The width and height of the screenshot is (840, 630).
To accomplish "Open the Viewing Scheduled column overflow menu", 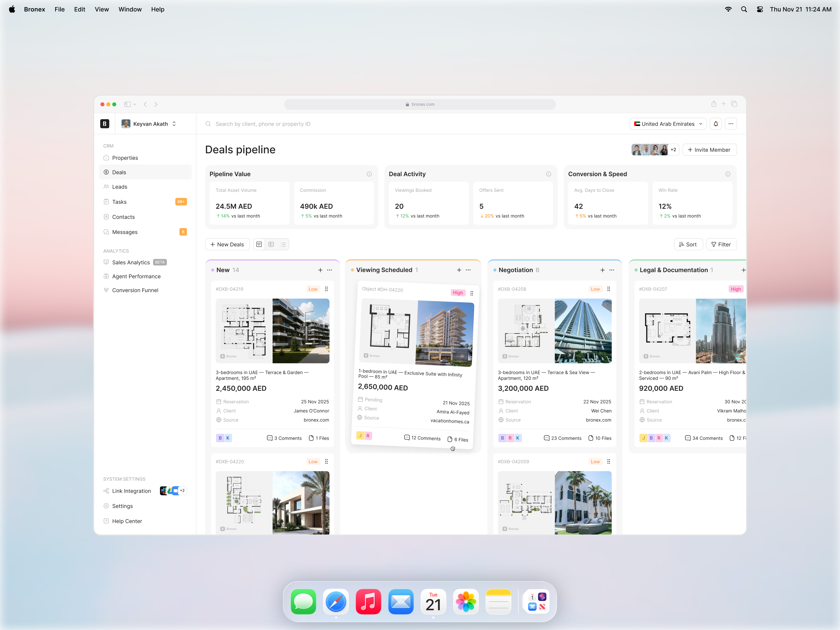I will tap(468, 270).
